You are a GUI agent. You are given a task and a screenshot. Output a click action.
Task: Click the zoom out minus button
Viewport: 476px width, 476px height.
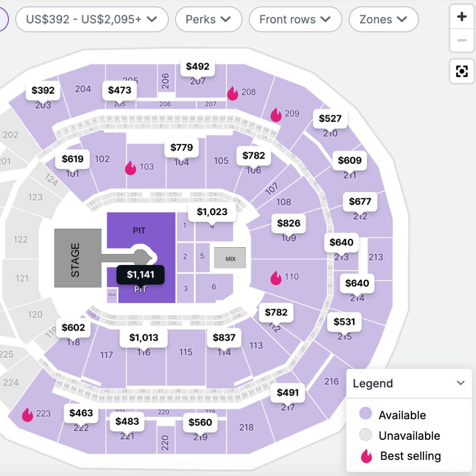coord(461,41)
